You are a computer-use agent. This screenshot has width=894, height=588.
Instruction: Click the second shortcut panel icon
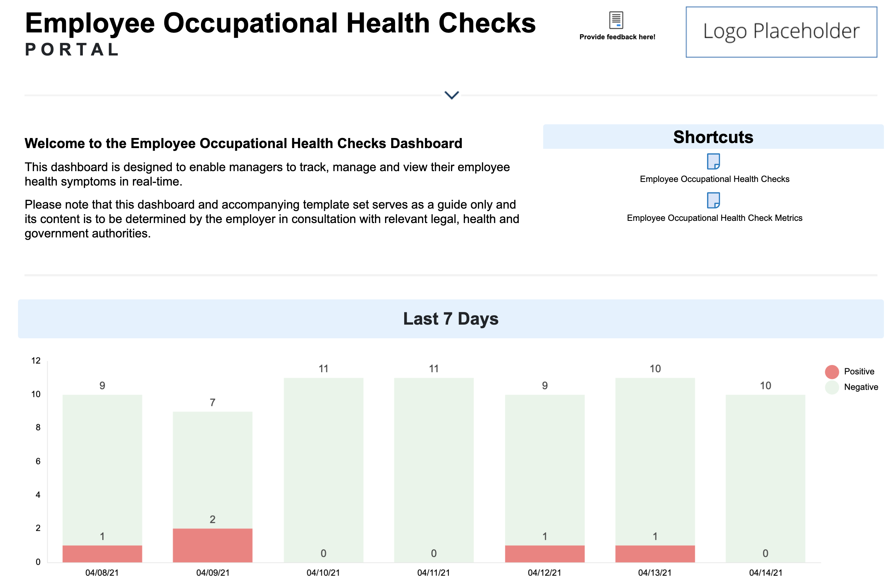click(x=714, y=201)
